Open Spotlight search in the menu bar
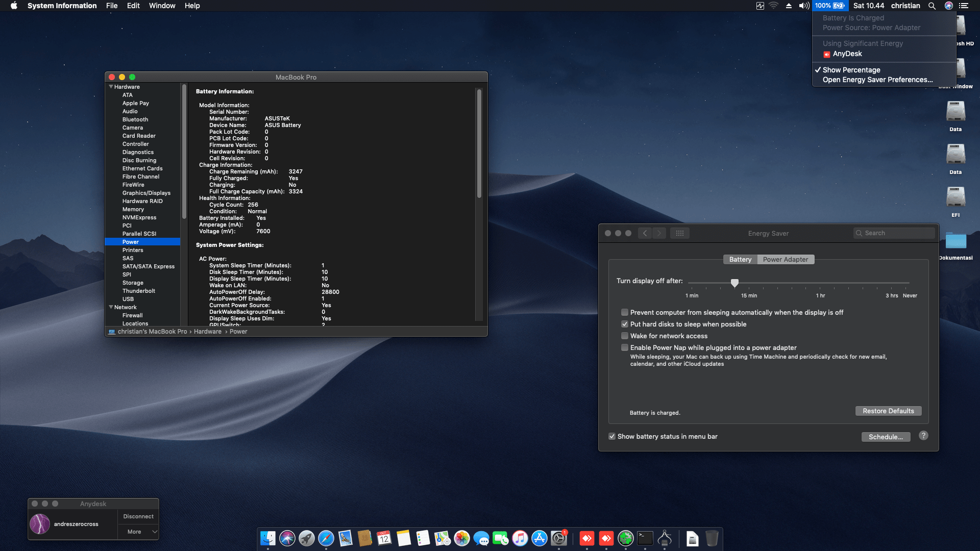This screenshot has height=551, width=980. 932,6
